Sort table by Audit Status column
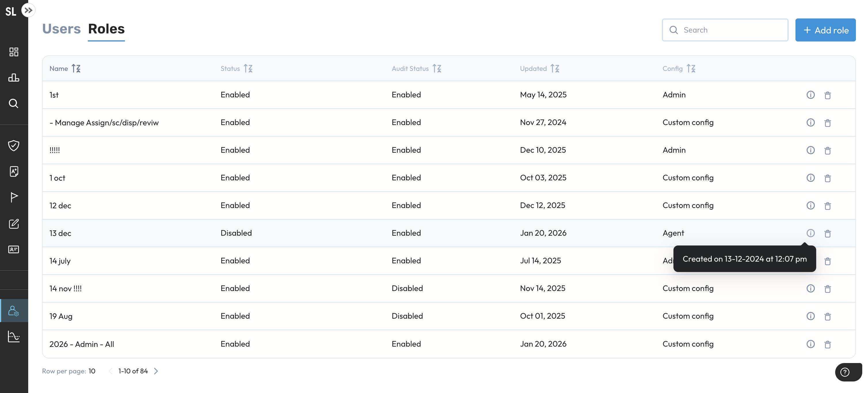 tap(437, 69)
